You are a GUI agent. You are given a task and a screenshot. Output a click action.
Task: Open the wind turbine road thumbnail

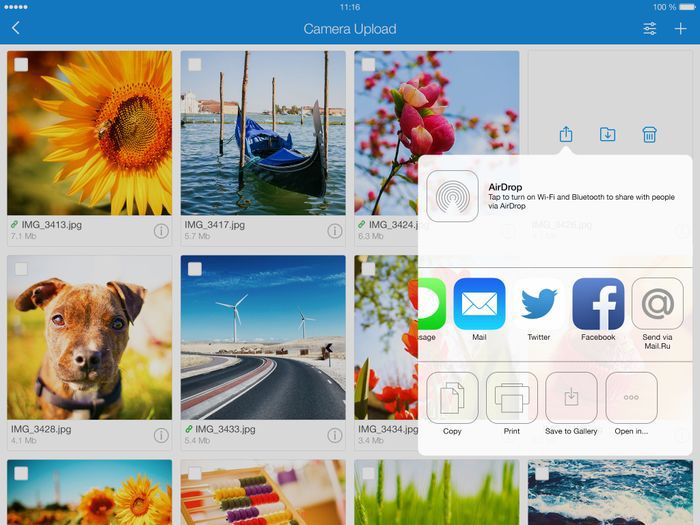coord(263,338)
